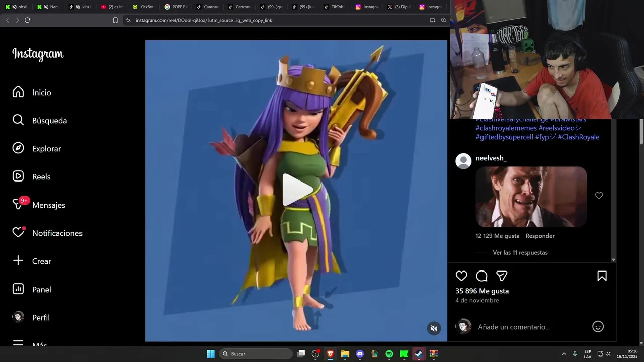Open Inicio in the Instagram sidebar
This screenshot has height=362, width=644.
point(32,93)
